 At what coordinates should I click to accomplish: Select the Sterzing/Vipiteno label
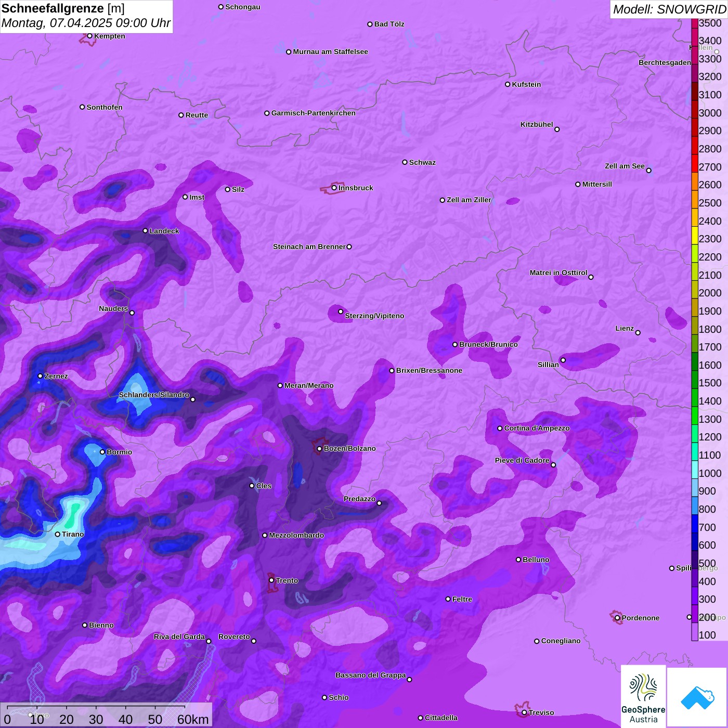(x=374, y=316)
